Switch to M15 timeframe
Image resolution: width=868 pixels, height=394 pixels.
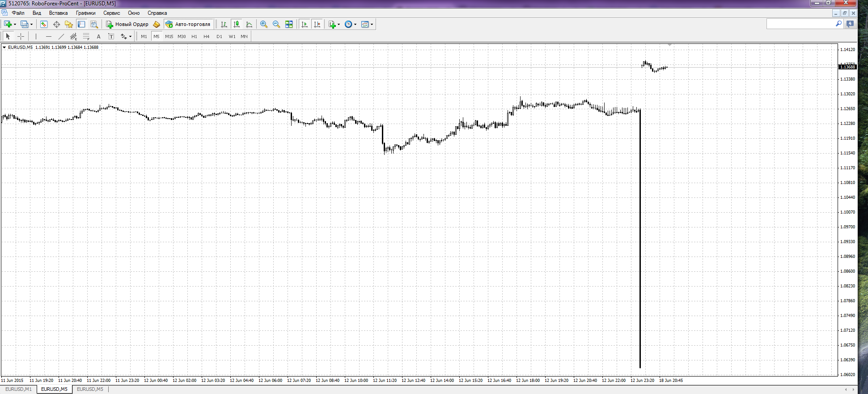coord(169,36)
